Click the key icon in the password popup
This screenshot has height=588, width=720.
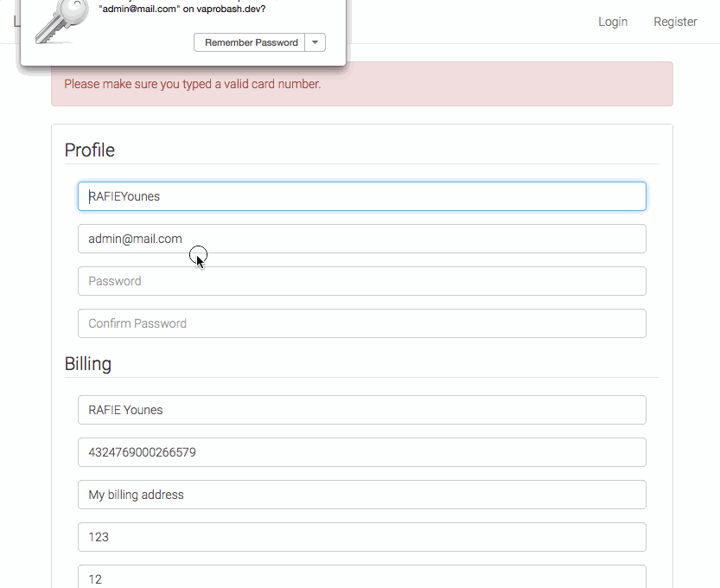62,21
